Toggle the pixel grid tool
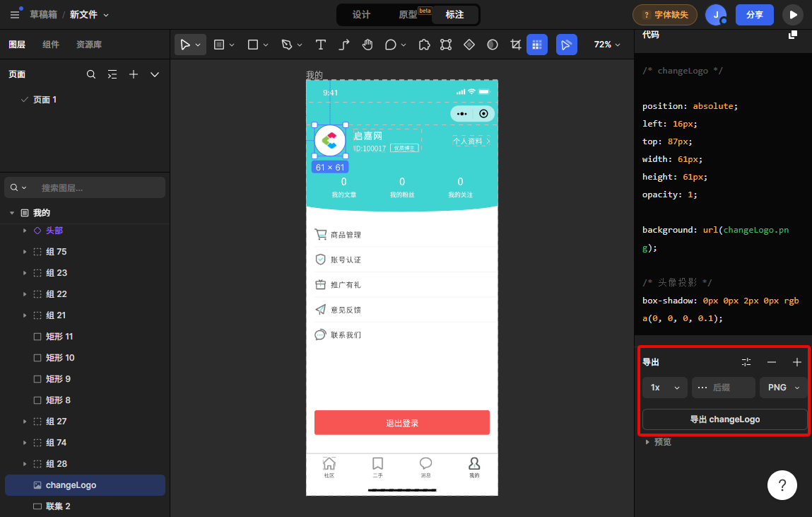The width and height of the screenshot is (812, 517). click(537, 45)
